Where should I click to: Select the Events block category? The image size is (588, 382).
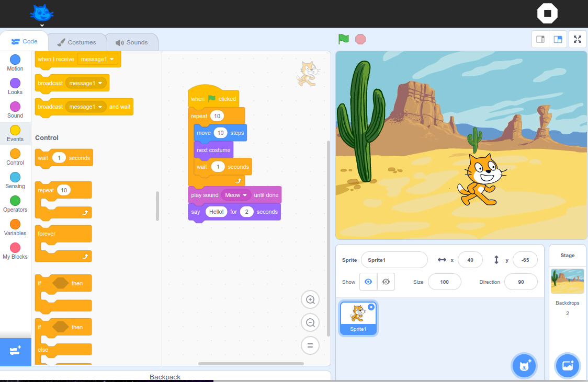pyautogui.click(x=15, y=134)
